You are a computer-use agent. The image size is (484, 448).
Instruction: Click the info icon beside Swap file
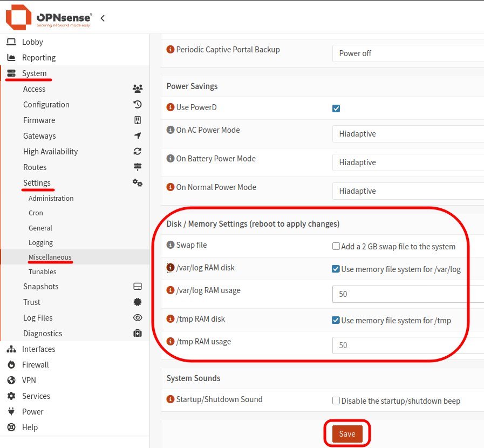[171, 245]
